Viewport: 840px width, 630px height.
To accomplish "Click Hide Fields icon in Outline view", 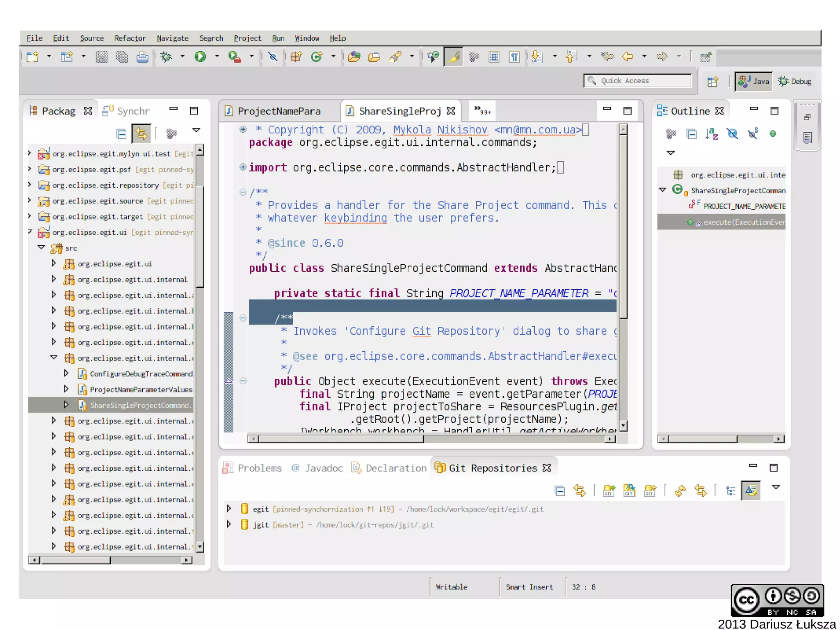I will (x=732, y=134).
